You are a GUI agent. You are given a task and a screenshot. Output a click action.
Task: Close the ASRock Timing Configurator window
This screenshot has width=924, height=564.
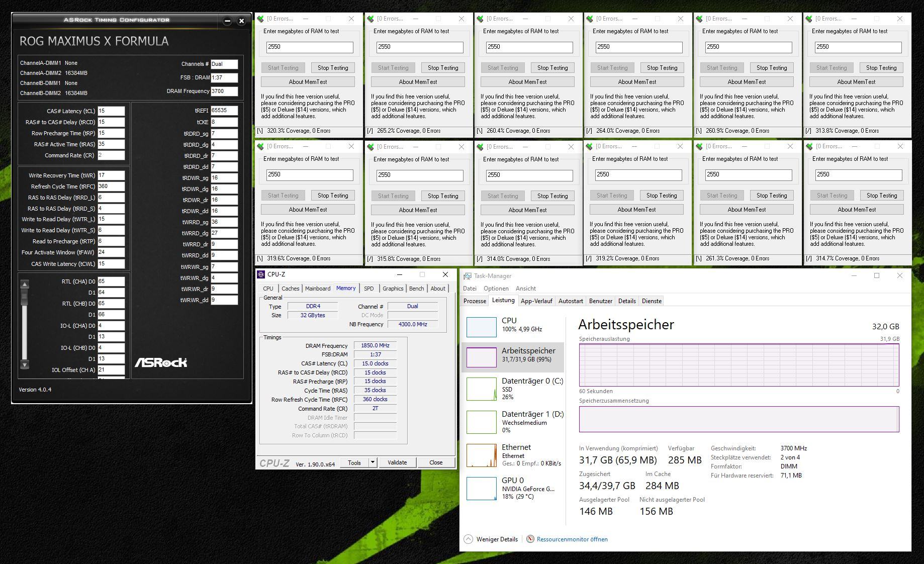241,21
